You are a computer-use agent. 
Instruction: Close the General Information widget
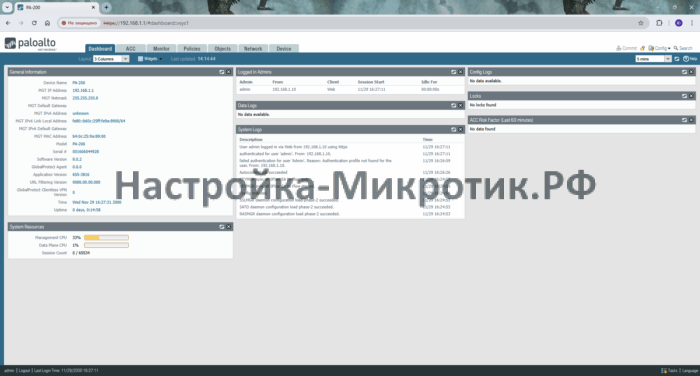[x=229, y=72]
